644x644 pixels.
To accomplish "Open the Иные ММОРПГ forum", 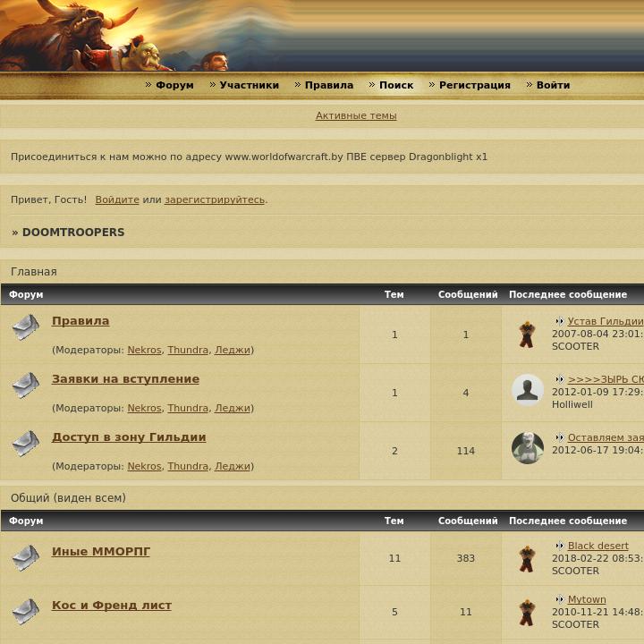I will [x=100, y=551].
